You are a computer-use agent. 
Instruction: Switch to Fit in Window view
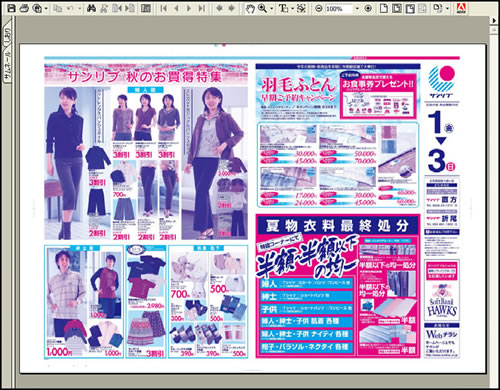click(x=397, y=8)
